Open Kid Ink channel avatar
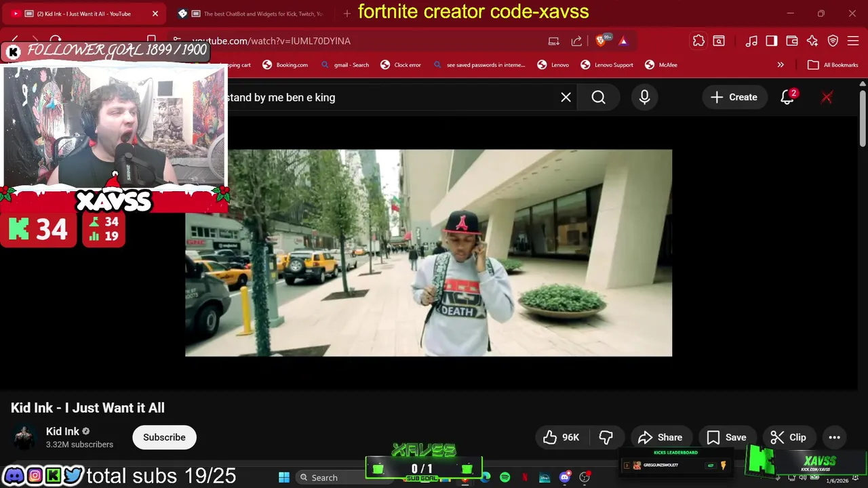This screenshot has width=868, height=488. click(24, 438)
